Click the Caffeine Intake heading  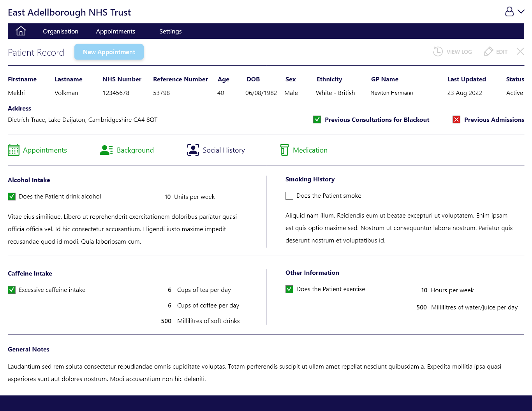(x=30, y=274)
